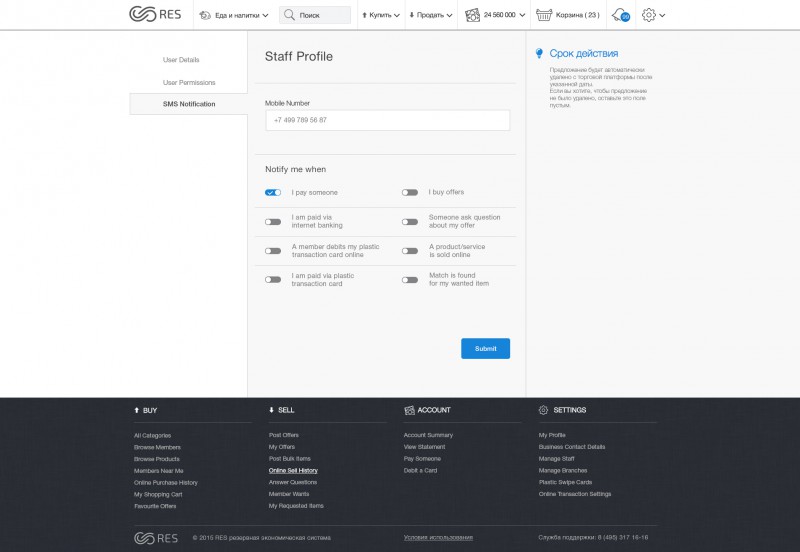Open notifications bell with badge
The image size is (800, 552).
click(x=621, y=15)
